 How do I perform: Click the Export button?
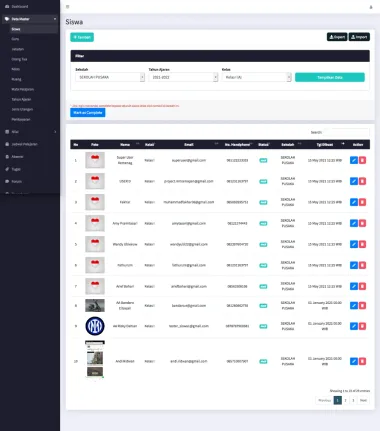click(x=337, y=37)
